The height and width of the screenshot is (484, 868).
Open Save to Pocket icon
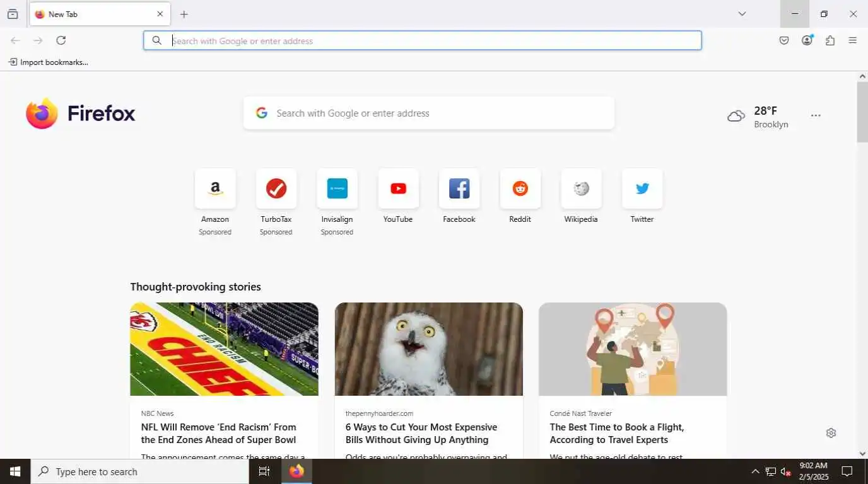click(x=784, y=40)
